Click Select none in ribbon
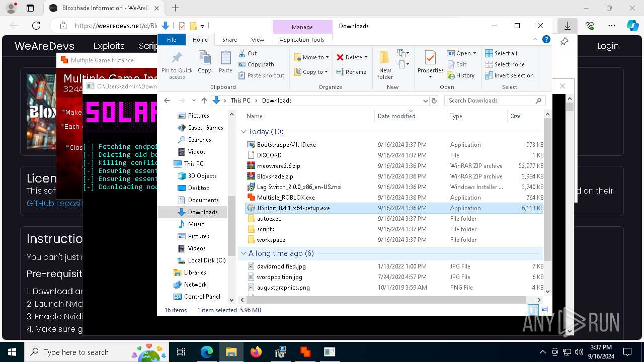644x362 pixels. (x=505, y=64)
